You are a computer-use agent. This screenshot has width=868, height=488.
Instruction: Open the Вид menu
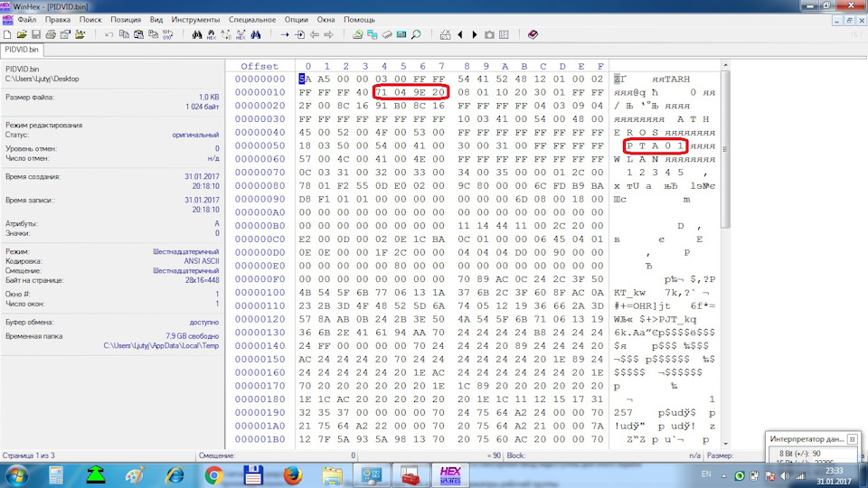(x=156, y=19)
